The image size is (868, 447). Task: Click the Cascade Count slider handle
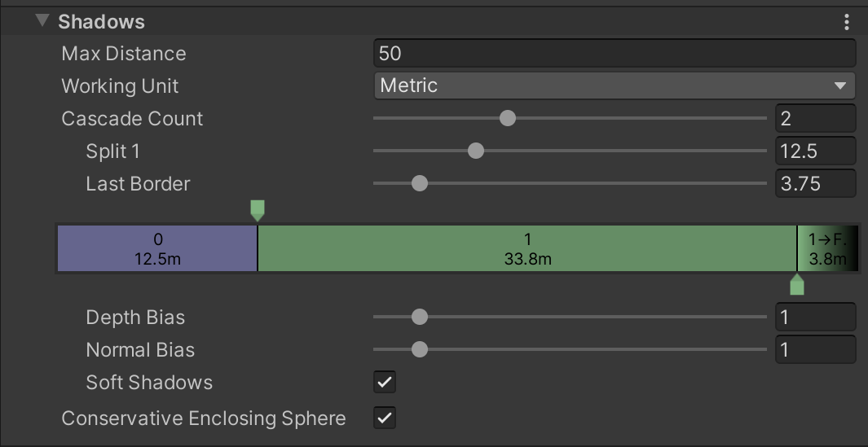tap(508, 119)
